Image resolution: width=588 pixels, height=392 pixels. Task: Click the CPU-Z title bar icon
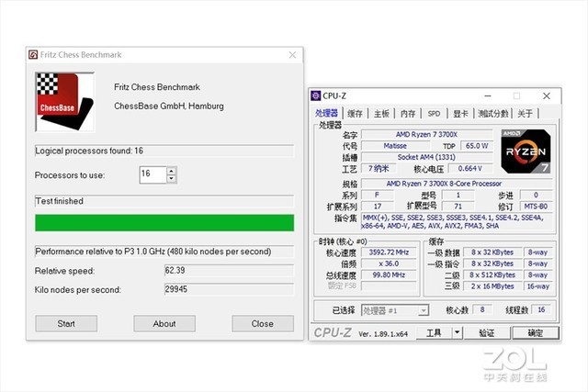pyautogui.click(x=316, y=96)
